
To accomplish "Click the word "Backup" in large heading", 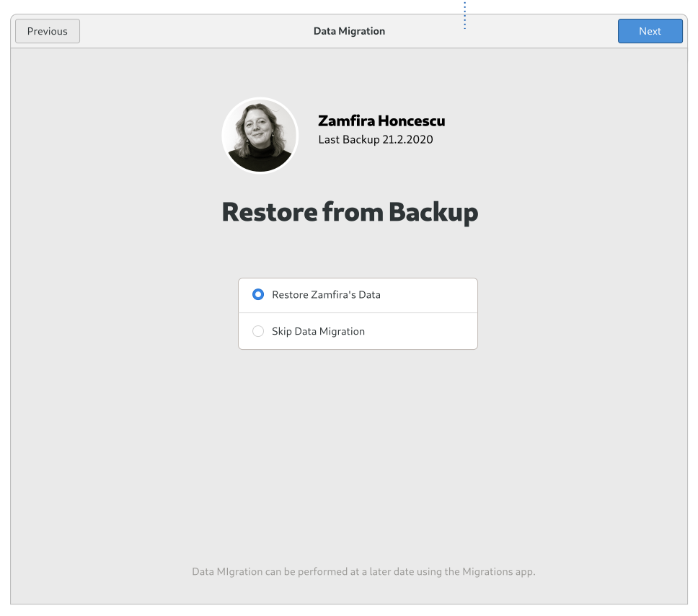I will pyautogui.click(x=433, y=212).
